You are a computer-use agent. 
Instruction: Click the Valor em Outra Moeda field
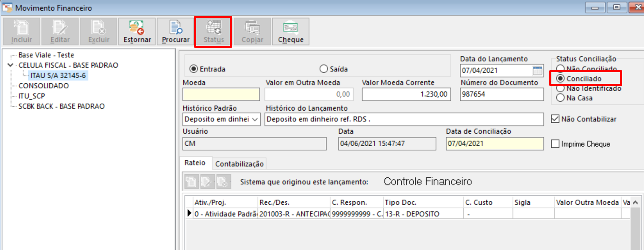tap(309, 94)
